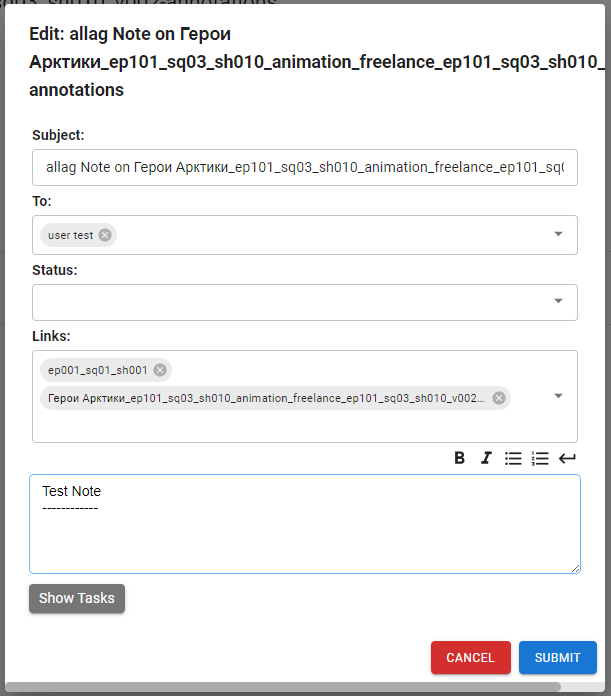Open the To recipients dropdown arrow
This screenshot has height=696, width=611.
[558, 234]
